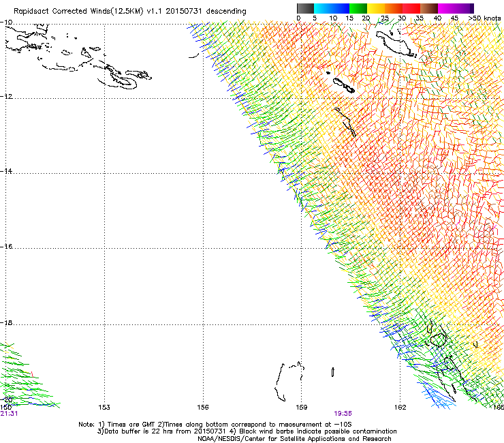Image resolution: width=504 pixels, height=443 pixels.
Task: Click the '-10' latitude axis label
Action: [6, 22]
